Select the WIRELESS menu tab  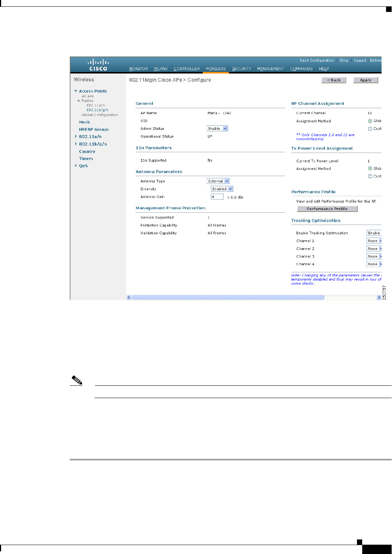point(216,69)
